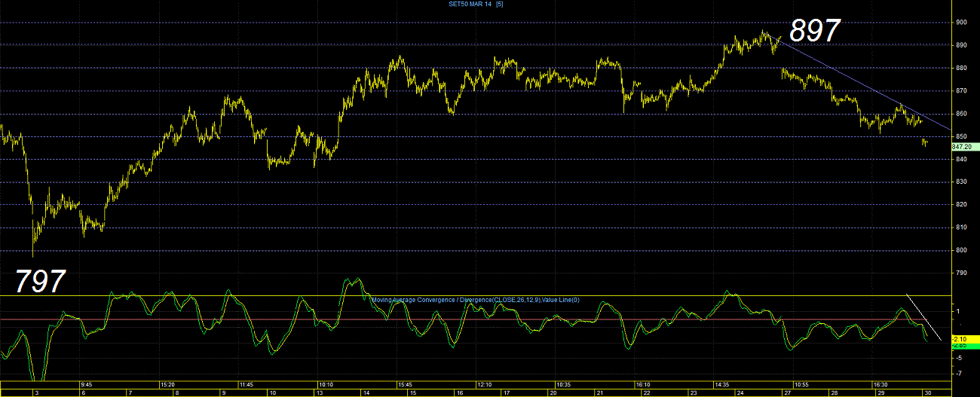Select date 29 on the date axis
Image resolution: width=980 pixels, height=397 pixels.
(880, 392)
